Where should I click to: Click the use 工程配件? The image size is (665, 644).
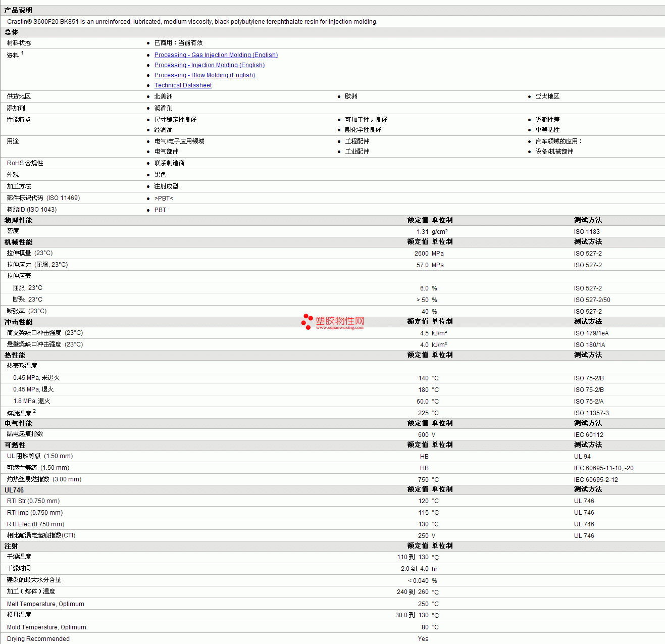pos(357,141)
